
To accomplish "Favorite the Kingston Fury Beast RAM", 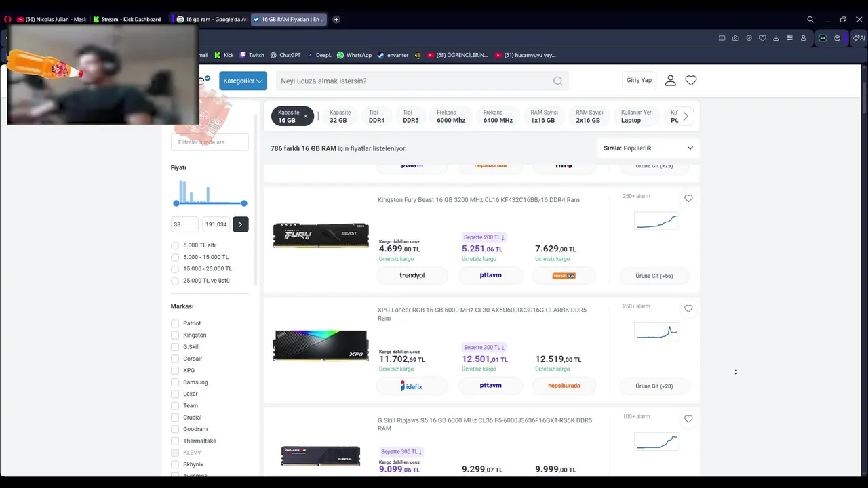I will (688, 199).
